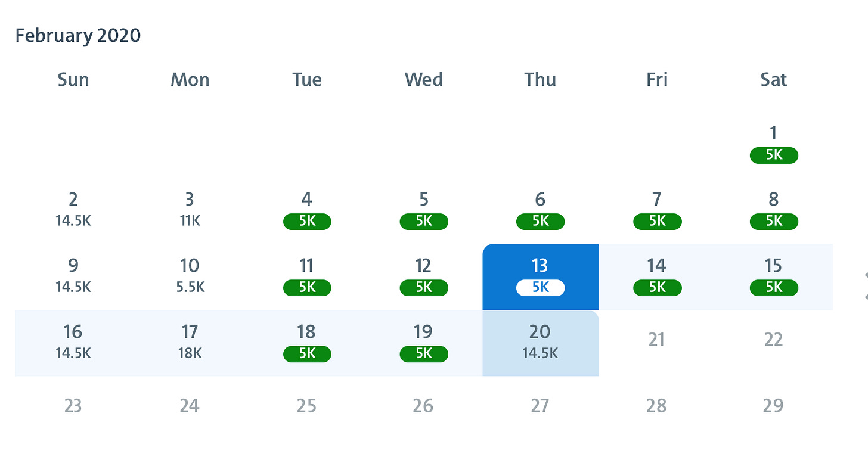This screenshot has width=868, height=460.
Task: Choose February 2 priced 14.5K
Action: click(73, 211)
